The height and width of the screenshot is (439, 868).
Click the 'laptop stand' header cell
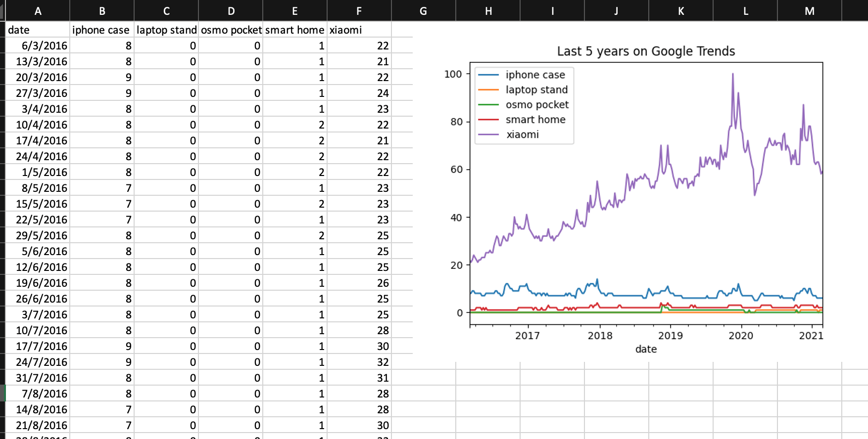(166, 30)
